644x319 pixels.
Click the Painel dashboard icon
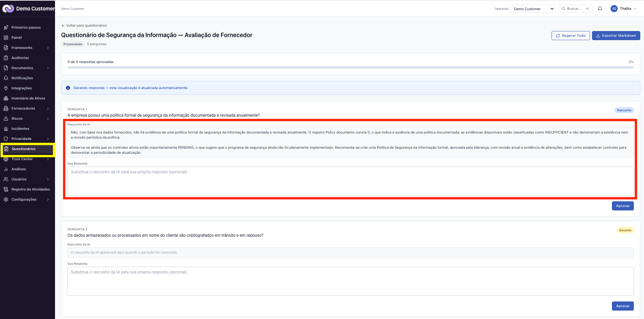pyautogui.click(x=6, y=37)
